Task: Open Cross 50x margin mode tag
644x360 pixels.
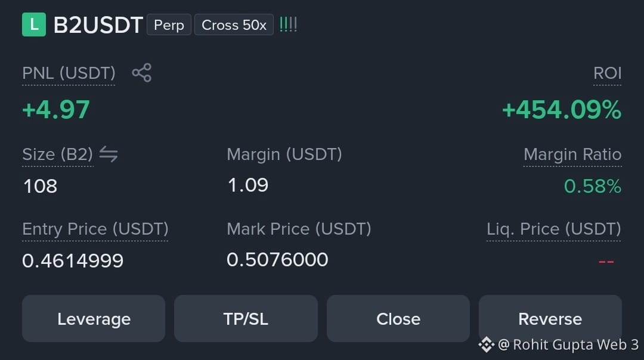Action: pos(234,24)
